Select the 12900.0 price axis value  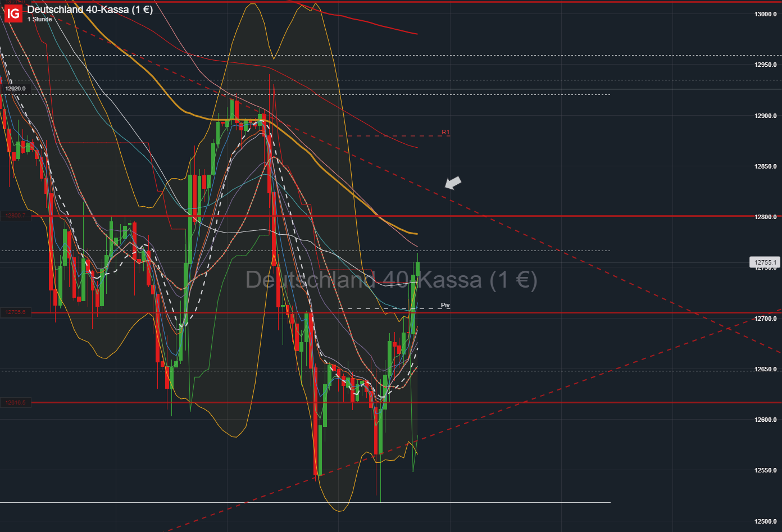tap(766, 116)
